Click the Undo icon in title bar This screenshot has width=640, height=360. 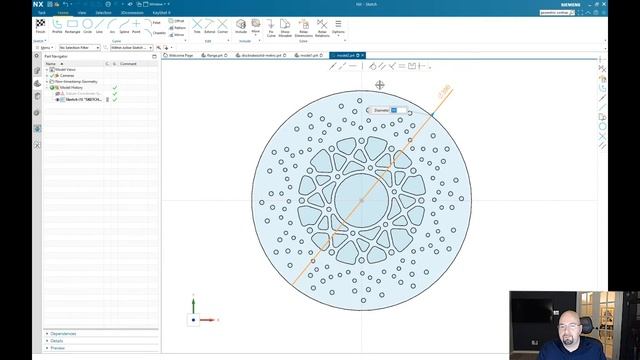click(65, 4)
